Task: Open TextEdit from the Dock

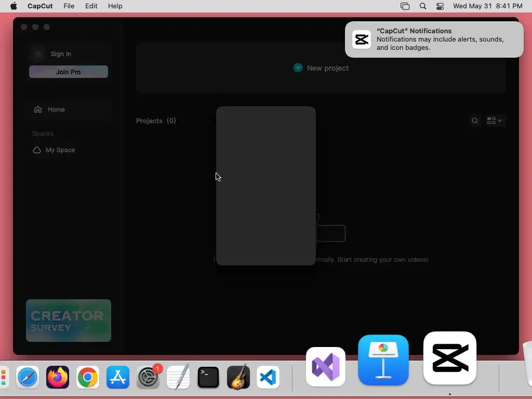Action: coord(178,377)
